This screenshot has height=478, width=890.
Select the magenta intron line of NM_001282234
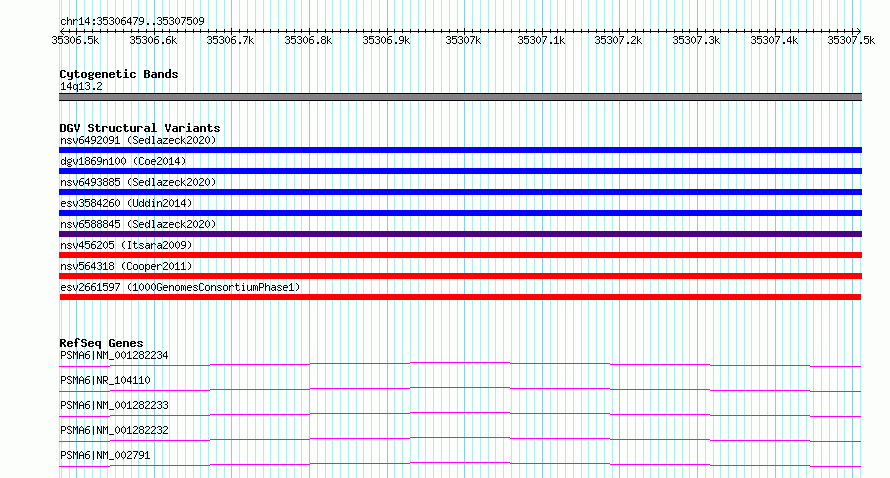click(x=460, y=364)
